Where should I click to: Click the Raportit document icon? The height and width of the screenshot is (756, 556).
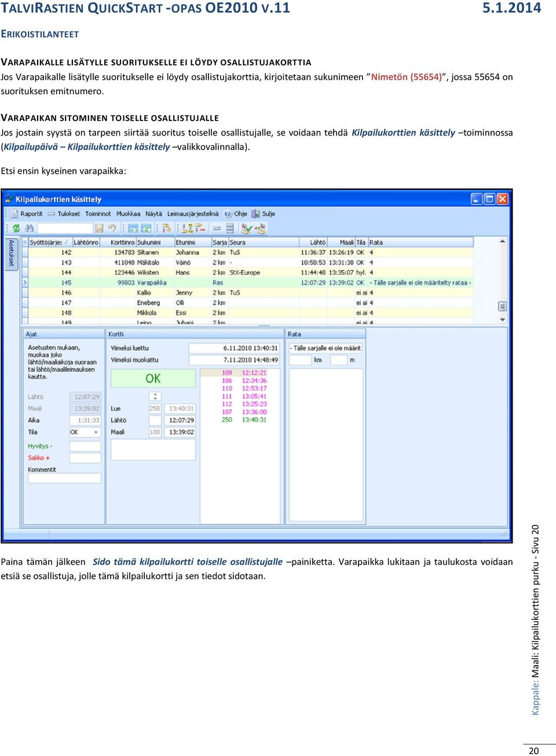tap(14, 214)
